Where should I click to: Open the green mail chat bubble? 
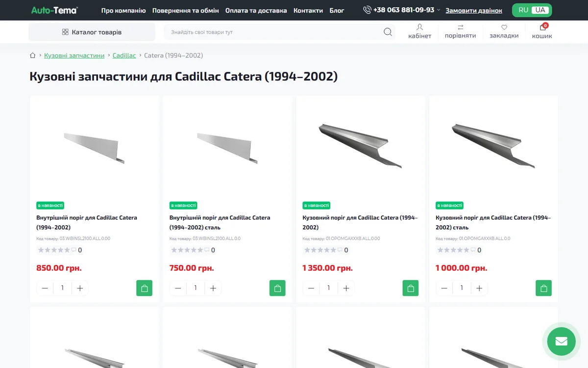(x=561, y=341)
